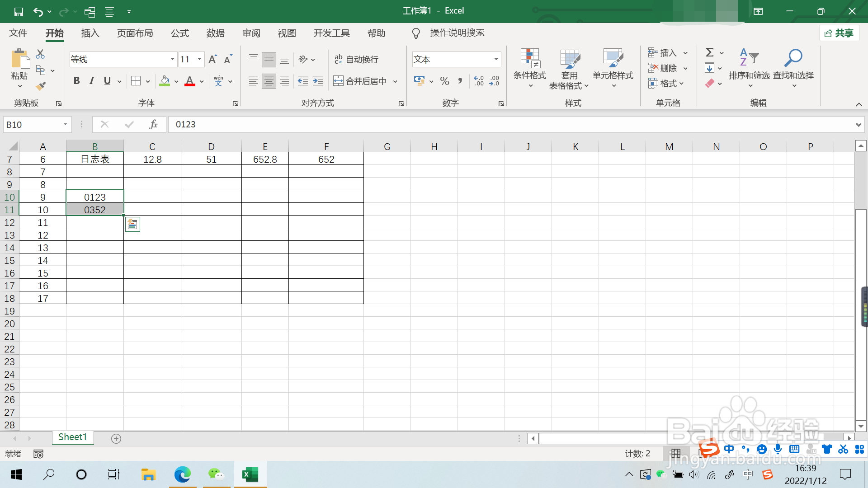Click the Increase Decimal icon
Viewport: 868px width, 488px height.
coord(479,81)
